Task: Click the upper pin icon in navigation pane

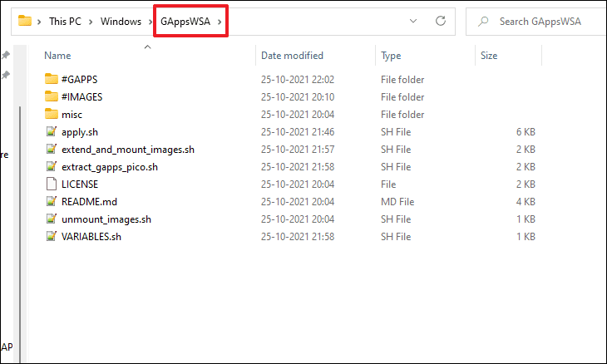Action: (x=6, y=56)
